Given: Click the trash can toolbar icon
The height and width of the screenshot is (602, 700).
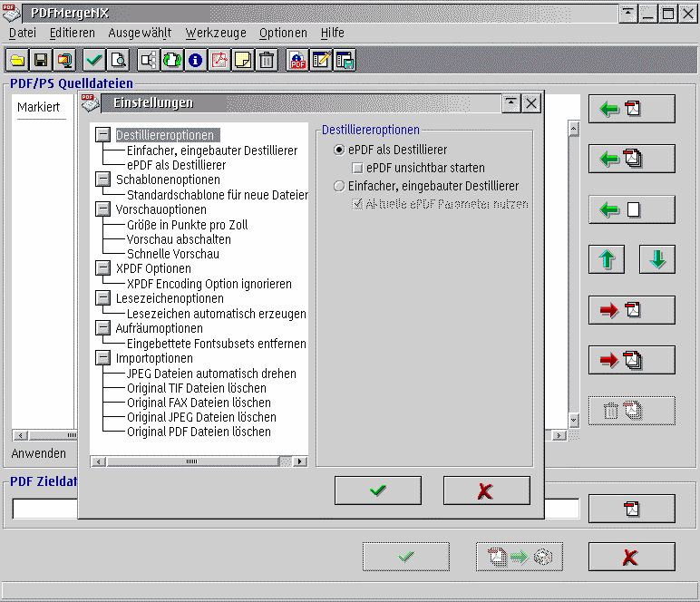Looking at the screenshot, I should [267, 61].
